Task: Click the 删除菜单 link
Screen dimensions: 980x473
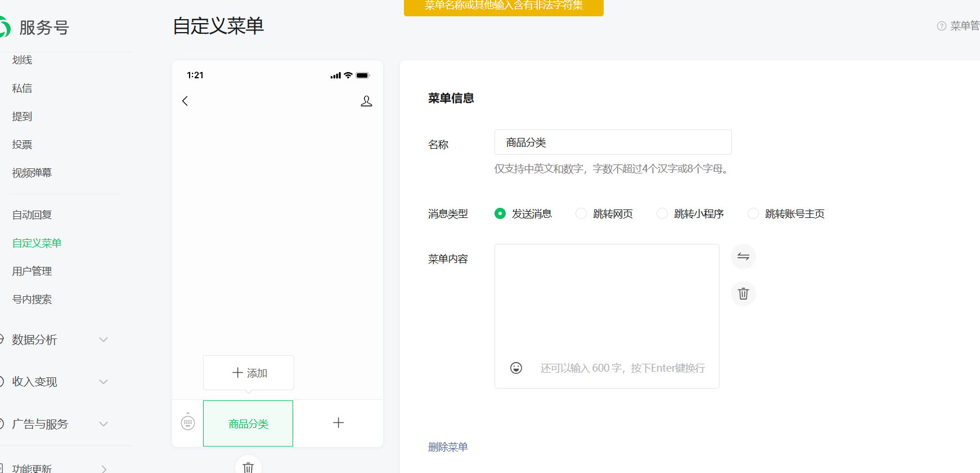Action: (448, 447)
